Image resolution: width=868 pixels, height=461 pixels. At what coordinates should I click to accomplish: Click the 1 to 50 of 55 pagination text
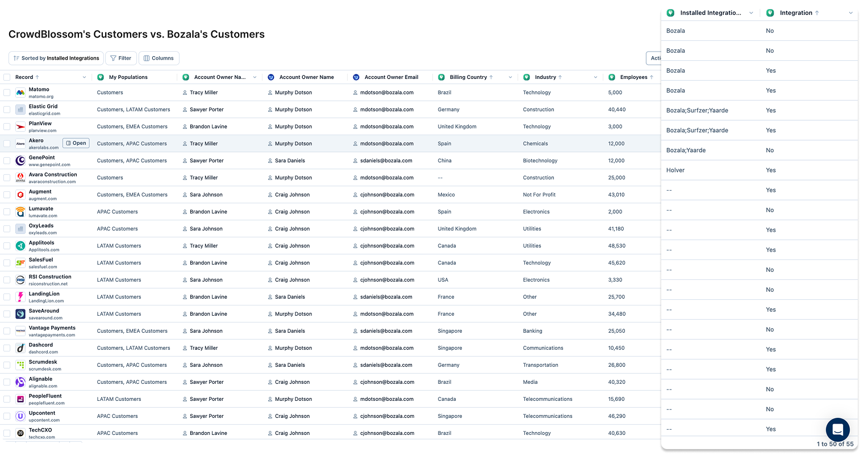(x=835, y=444)
